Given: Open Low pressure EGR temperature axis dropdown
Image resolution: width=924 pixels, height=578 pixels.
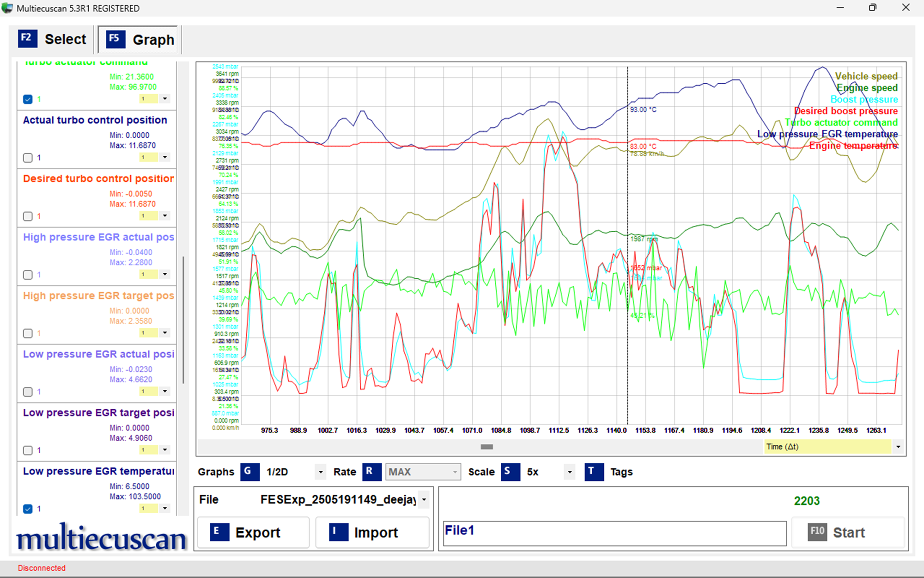Looking at the screenshot, I should click(x=165, y=509).
